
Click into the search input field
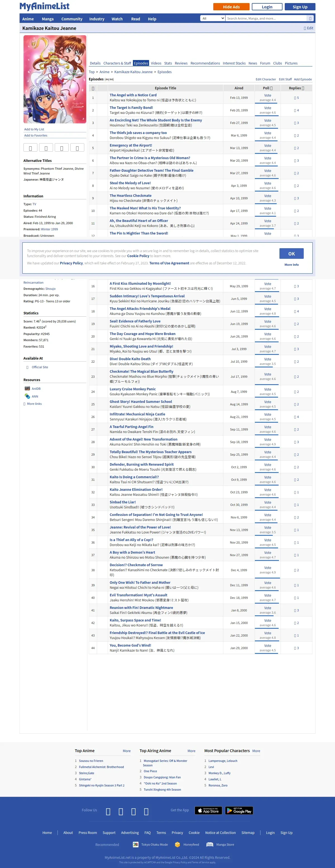[266, 18]
